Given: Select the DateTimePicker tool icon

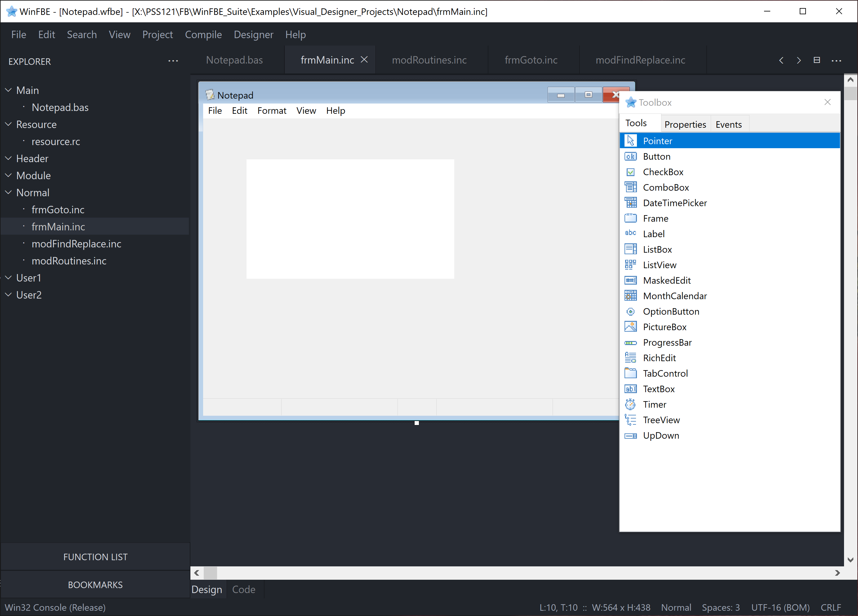Looking at the screenshot, I should (x=630, y=203).
